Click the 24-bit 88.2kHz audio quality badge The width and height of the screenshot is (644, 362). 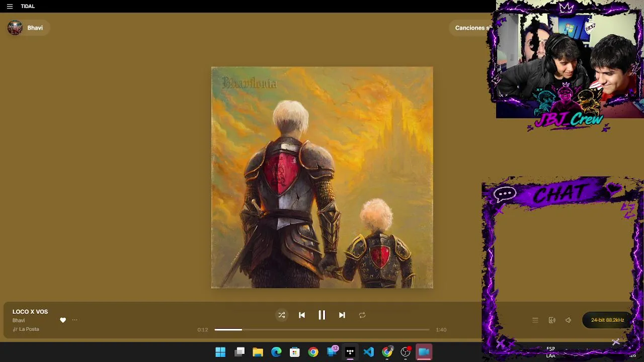click(607, 320)
